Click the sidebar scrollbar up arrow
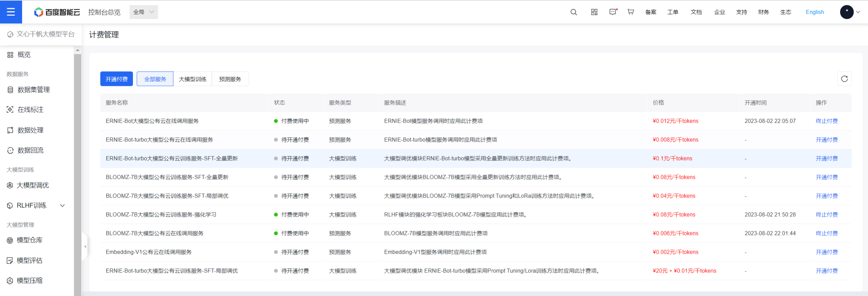Image resolution: width=868 pixels, height=296 pixels. click(x=78, y=50)
